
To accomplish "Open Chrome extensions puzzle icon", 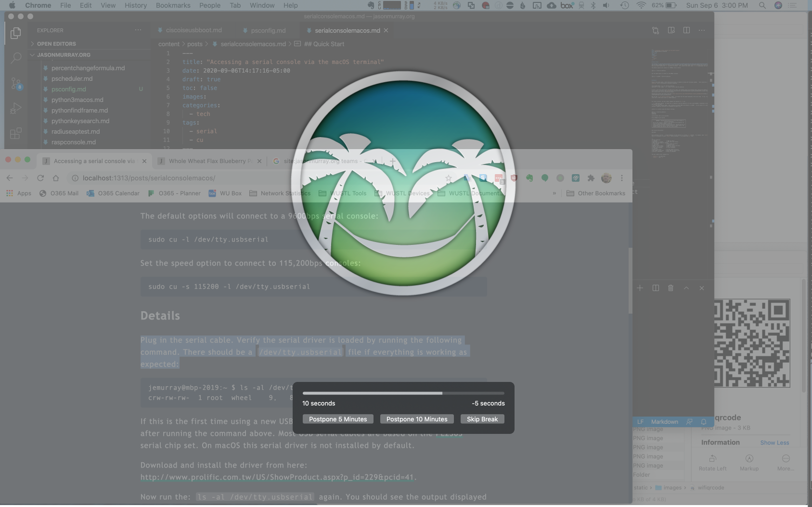I will coord(591,178).
